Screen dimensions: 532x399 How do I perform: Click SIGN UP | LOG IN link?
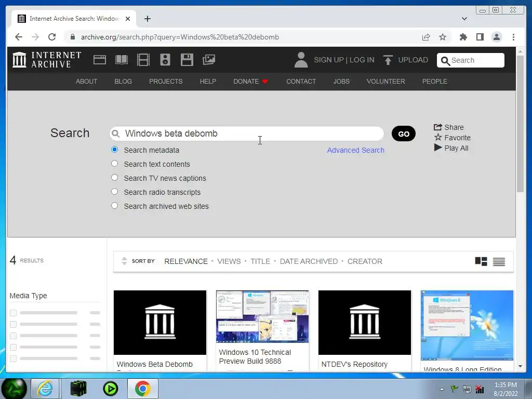pyautogui.click(x=344, y=60)
